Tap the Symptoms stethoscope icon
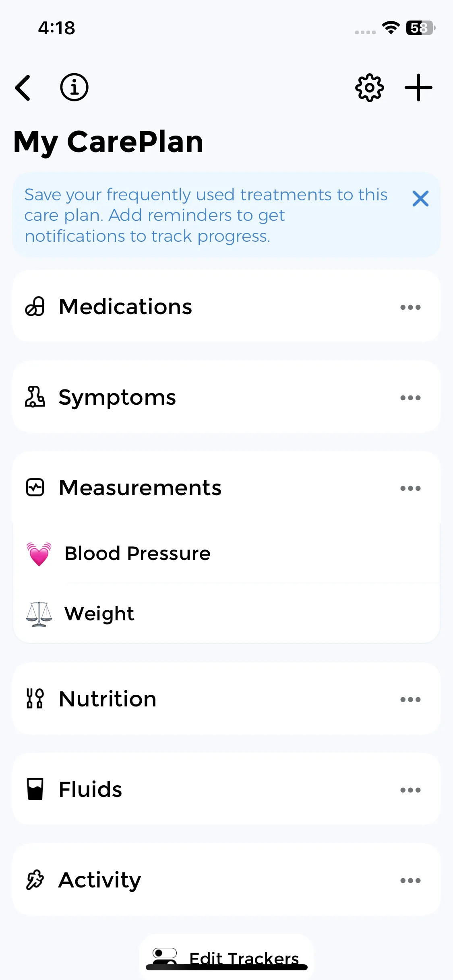 tap(35, 397)
